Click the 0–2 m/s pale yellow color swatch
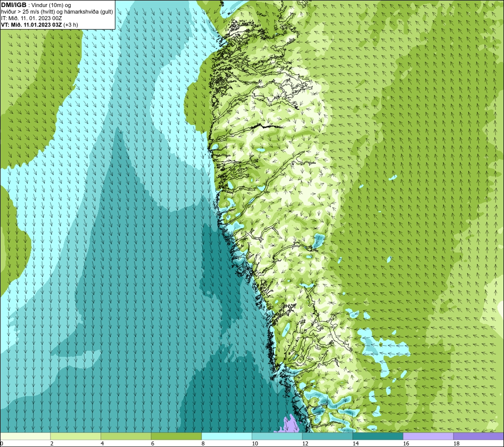Screen dimensions: 504x447 tap(25, 436)
